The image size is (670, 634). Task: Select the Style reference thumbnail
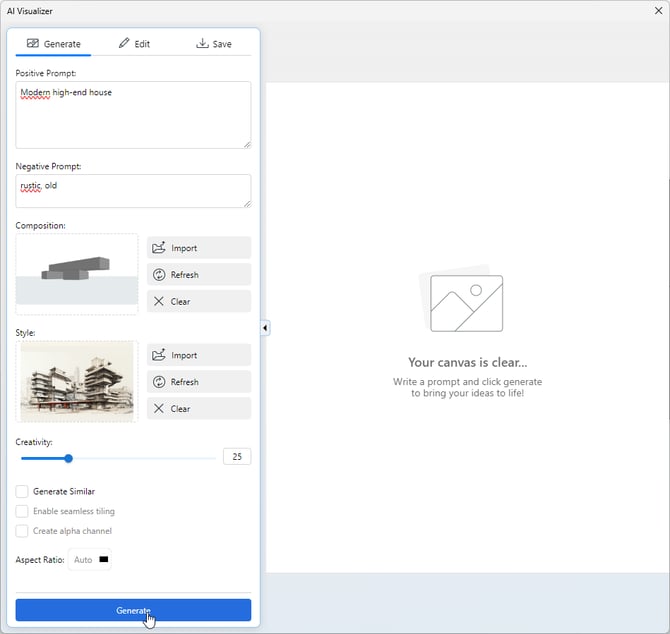coord(77,381)
